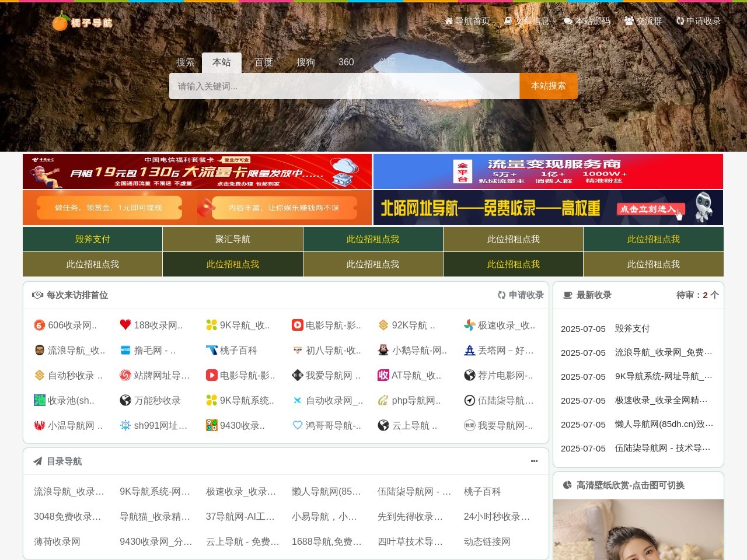Expand the three-dot menu in 目录导航
The width and height of the screenshot is (747, 560).
[534, 461]
